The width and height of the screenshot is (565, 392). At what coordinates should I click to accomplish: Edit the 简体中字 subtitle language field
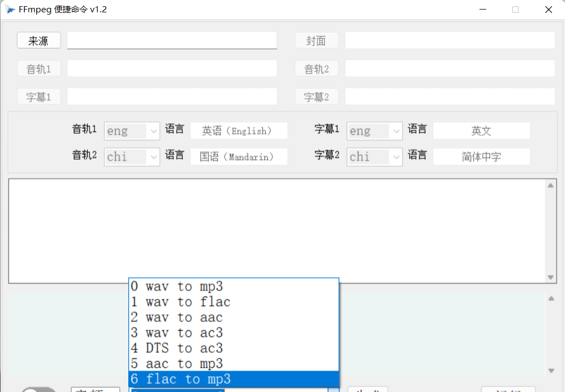click(x=481, y=156)
